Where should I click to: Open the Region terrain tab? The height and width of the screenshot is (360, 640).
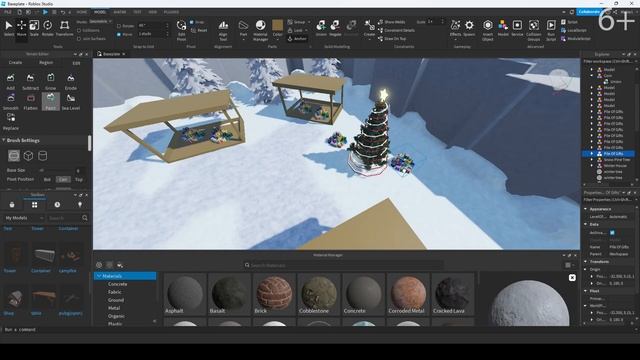46,63
